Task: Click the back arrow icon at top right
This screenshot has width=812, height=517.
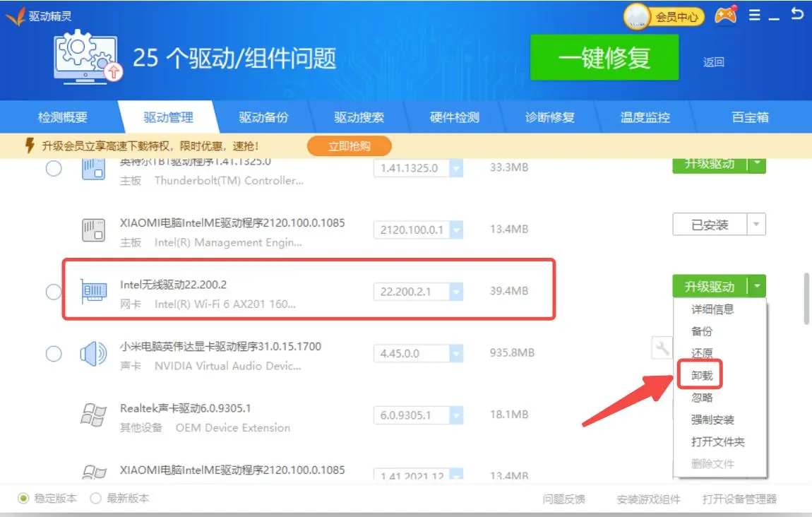Action: [797, 14]
